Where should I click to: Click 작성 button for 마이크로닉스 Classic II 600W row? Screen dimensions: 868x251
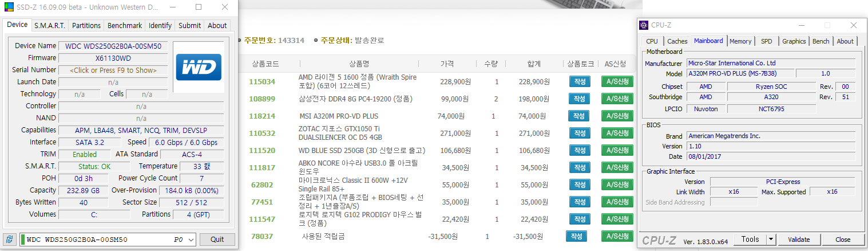580,185
